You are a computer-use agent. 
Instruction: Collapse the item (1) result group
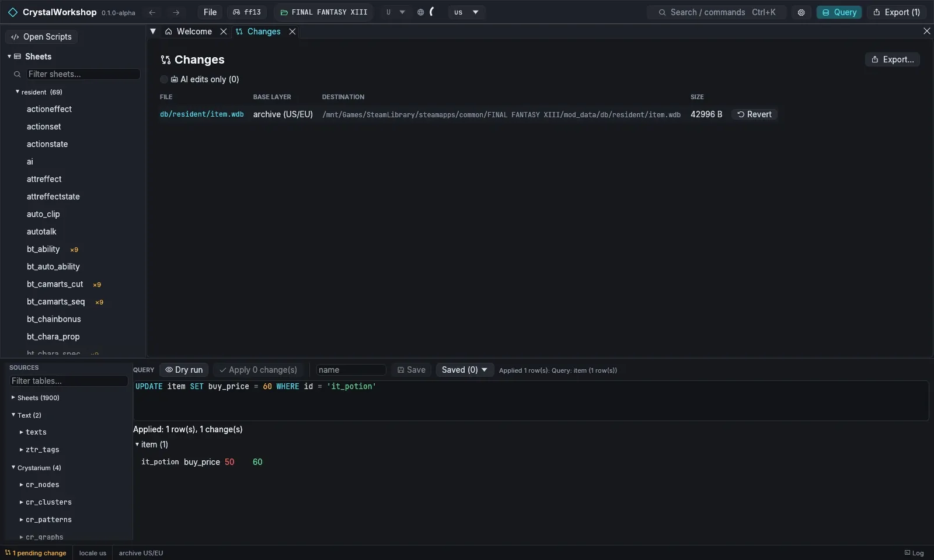(137, 444)
